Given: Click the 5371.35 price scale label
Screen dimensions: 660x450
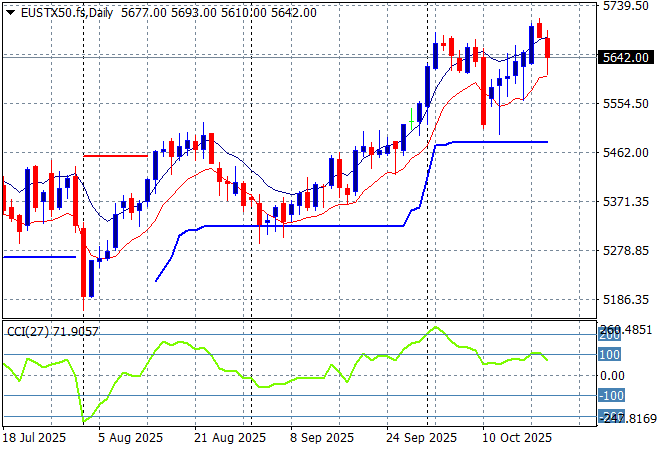Looking at the screenshot, I should (x=626, y=201).
